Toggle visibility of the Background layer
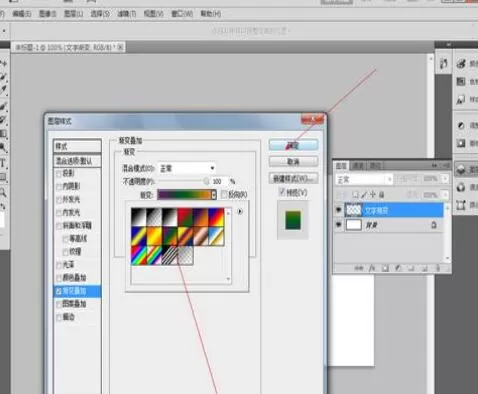Viewport: 478px width, 394px height. (x=339, y=225)
